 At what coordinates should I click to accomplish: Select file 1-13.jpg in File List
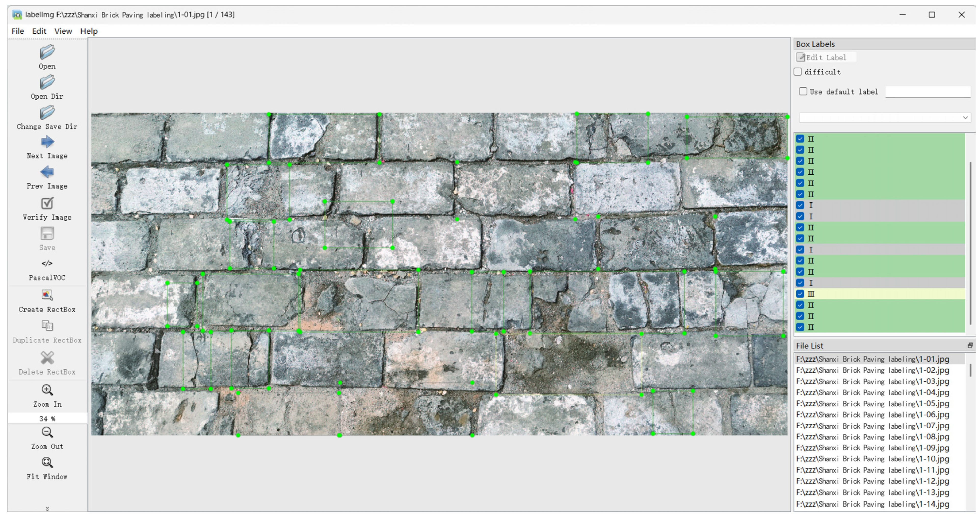coord(880,492)
